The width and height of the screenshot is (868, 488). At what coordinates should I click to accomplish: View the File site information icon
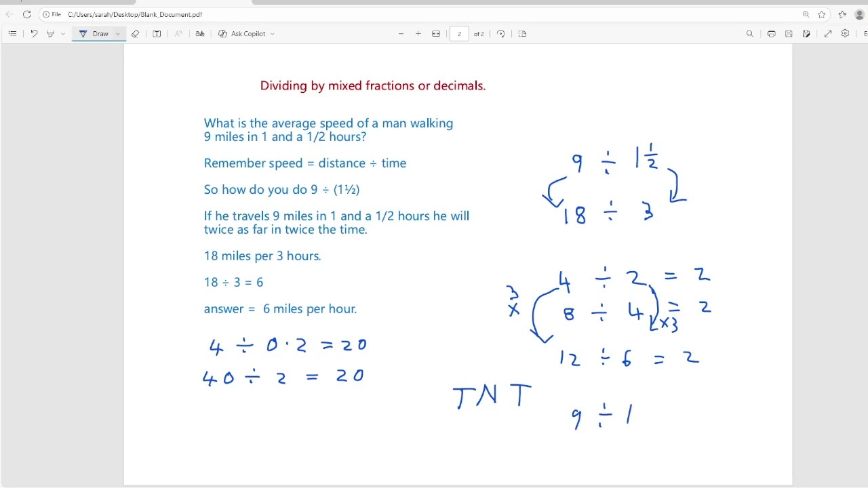[52, 14]
